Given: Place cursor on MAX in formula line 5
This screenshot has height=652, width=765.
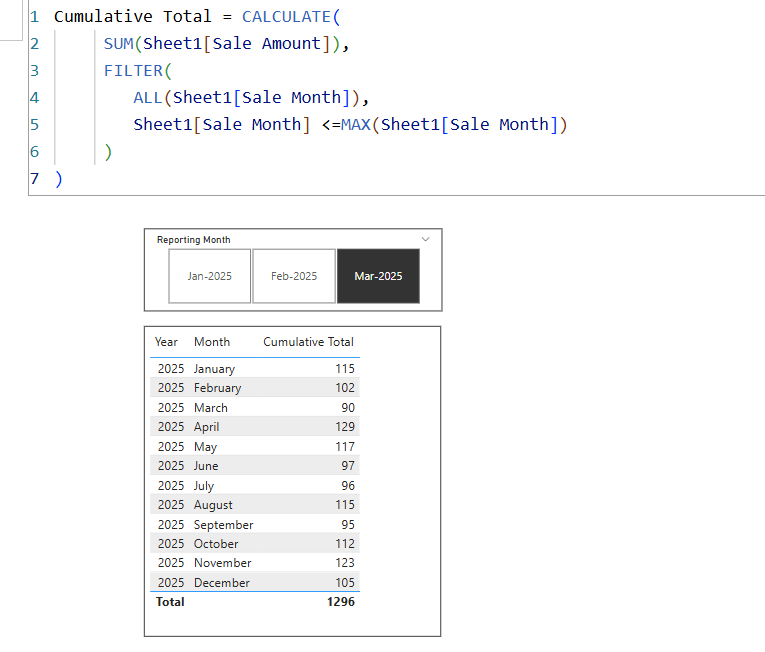Looking at the screenshot, I should (x=356, y=125).
